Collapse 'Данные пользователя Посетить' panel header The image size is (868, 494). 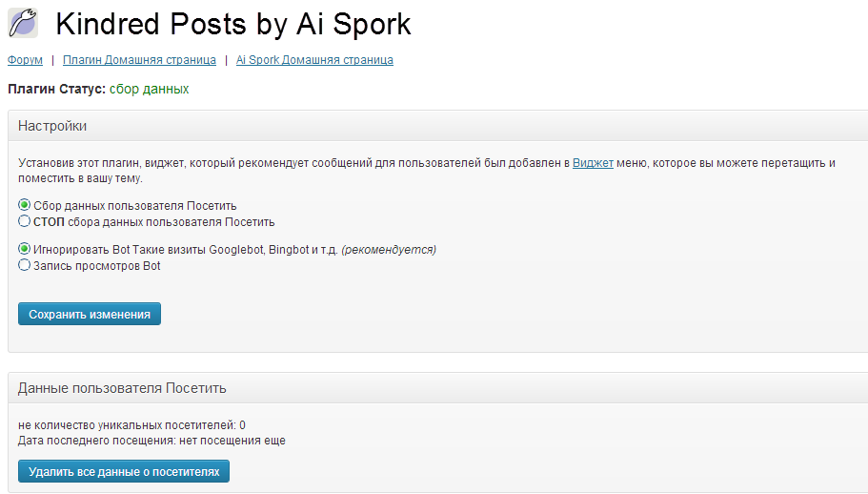pyautogui.click(x=437, y=388)
